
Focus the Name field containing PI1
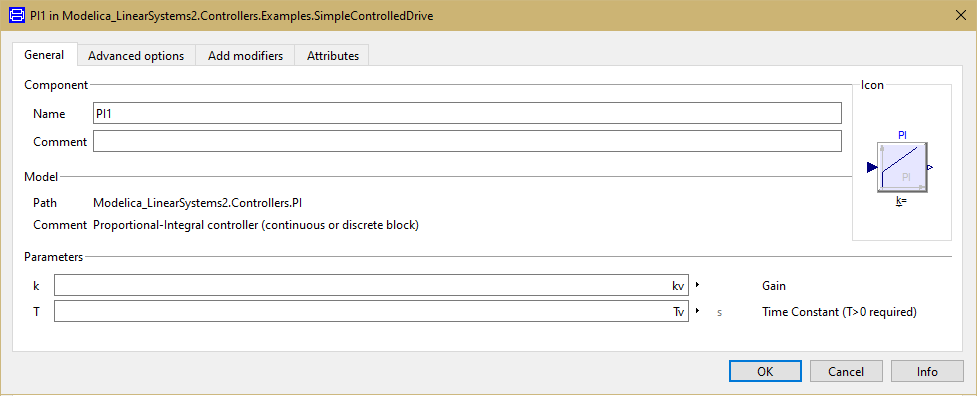[x=467, y=113]
